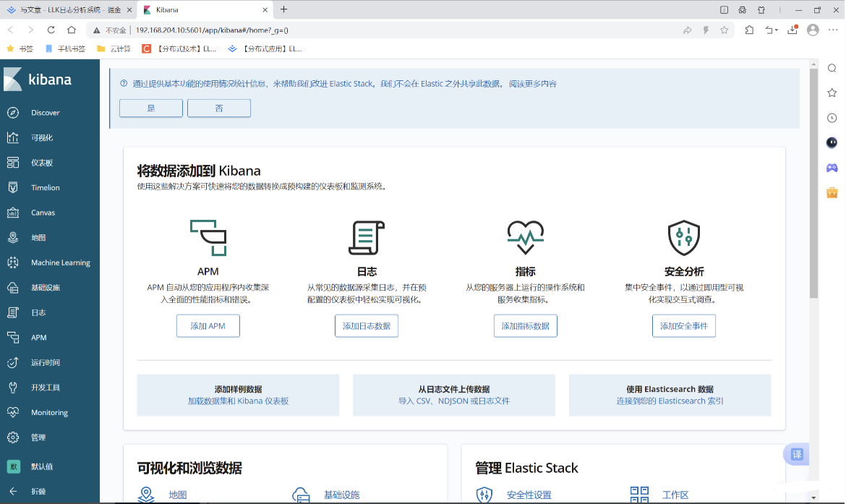Open the 运行时间 uptime sidebar icon
The image size is (846, 504).
(x=13, y=362)
